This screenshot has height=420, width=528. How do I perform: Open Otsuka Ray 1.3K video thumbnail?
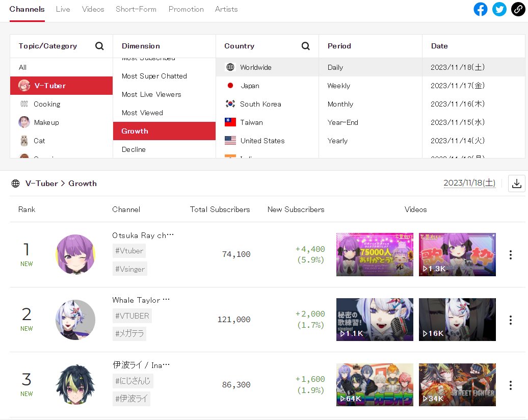pos(457,255)
